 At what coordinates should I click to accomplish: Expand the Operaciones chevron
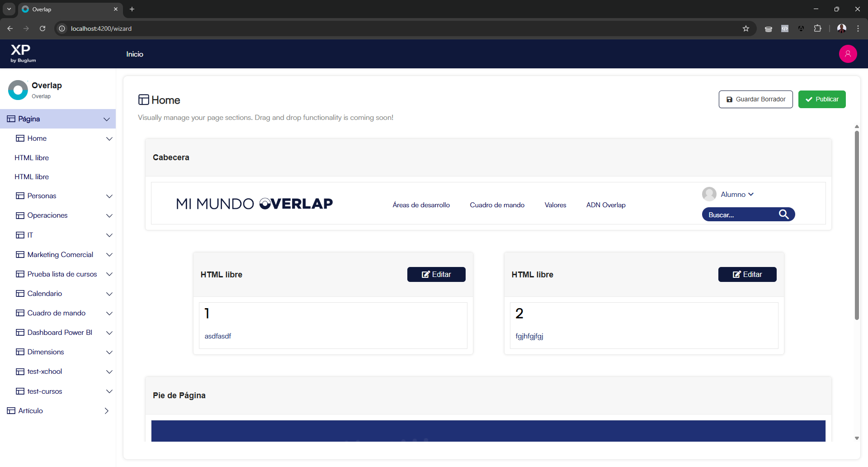(x=109, y=215)
